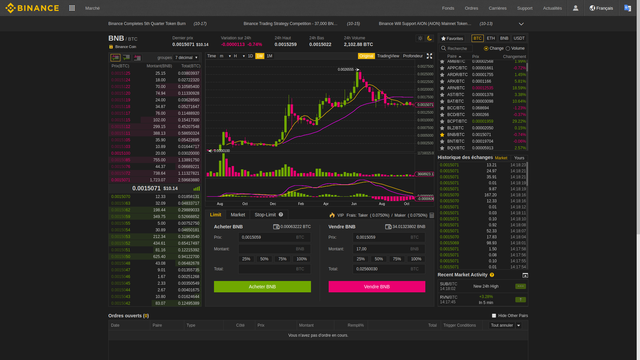Screen dimensions: 640x360
Task: Select the Volume radio button
Action: point(508,48)
